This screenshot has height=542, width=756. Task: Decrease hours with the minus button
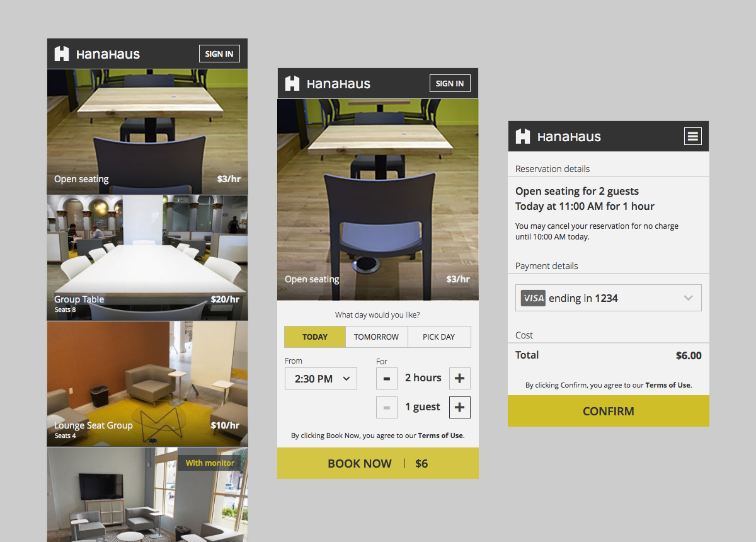(387, 379)
